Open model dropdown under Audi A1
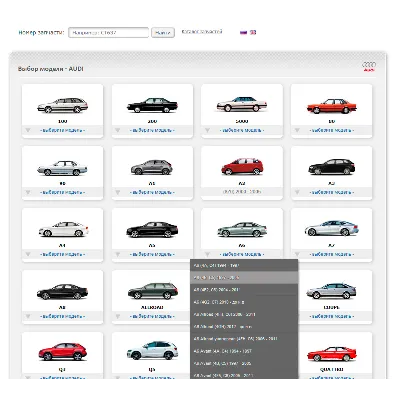 152,192
